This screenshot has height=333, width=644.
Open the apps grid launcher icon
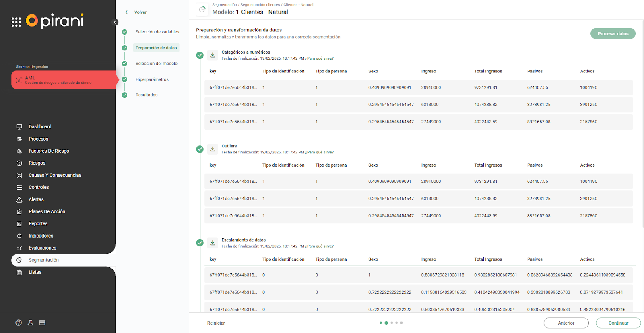tap(16, 22)
